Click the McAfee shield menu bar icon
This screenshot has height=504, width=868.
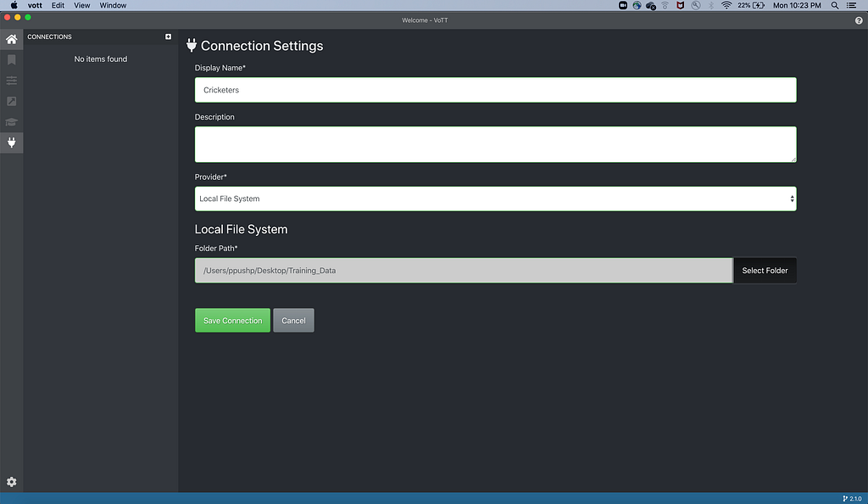(x=681, y=6)
